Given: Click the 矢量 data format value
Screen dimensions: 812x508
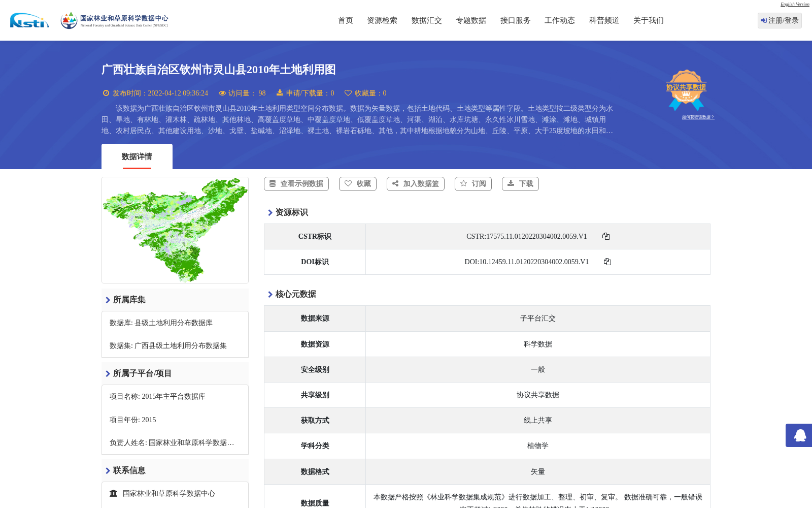Looking at the screenshot, I should (537, 472).
